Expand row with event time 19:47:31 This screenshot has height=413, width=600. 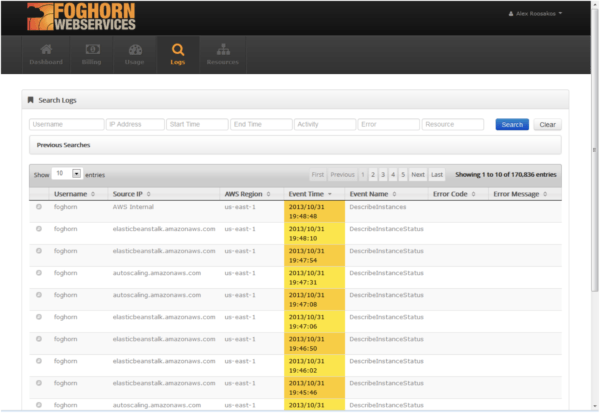point(39,273)
